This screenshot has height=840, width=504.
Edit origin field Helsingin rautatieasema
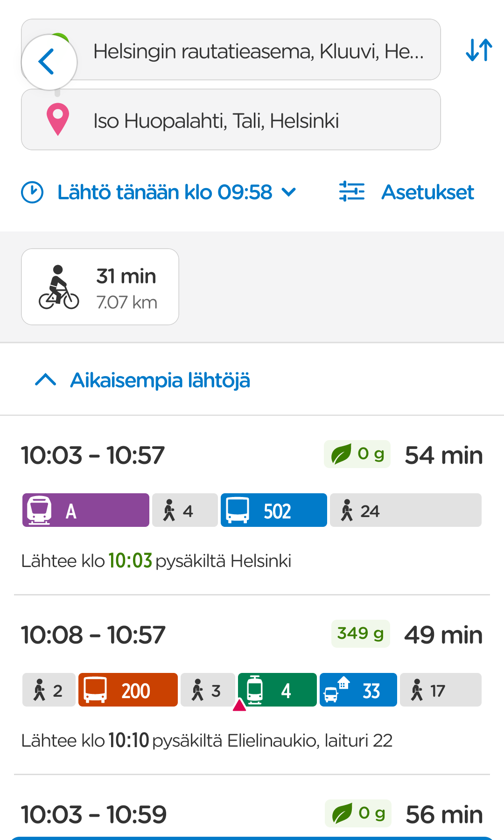pos(231,49)
